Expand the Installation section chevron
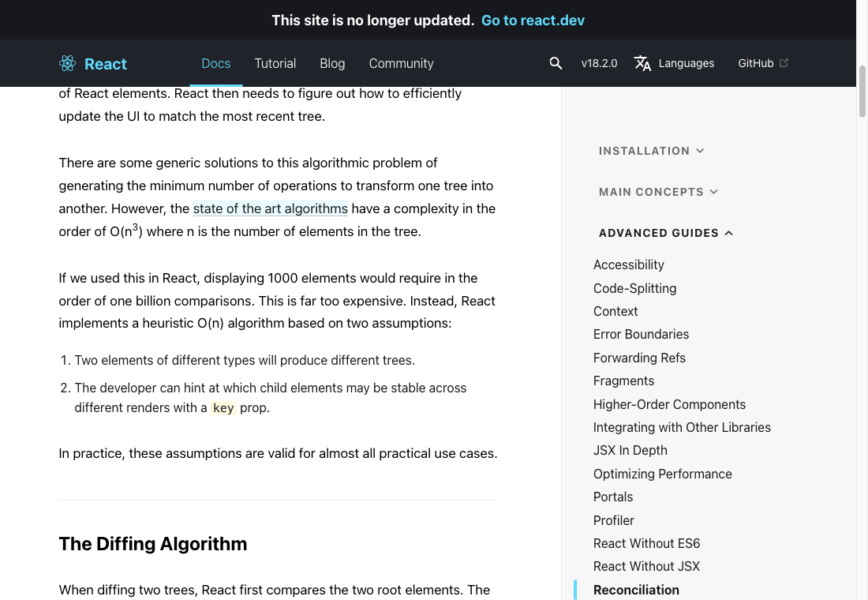Screen dimensions: 868x600 700,151
